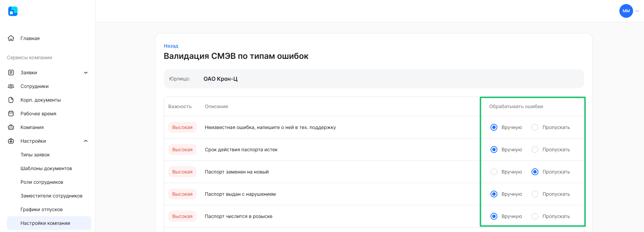Screen dimensions: 644x232
Task: Select Пропускать for Паспорт числится в розыске
Action: click(535, 216)
